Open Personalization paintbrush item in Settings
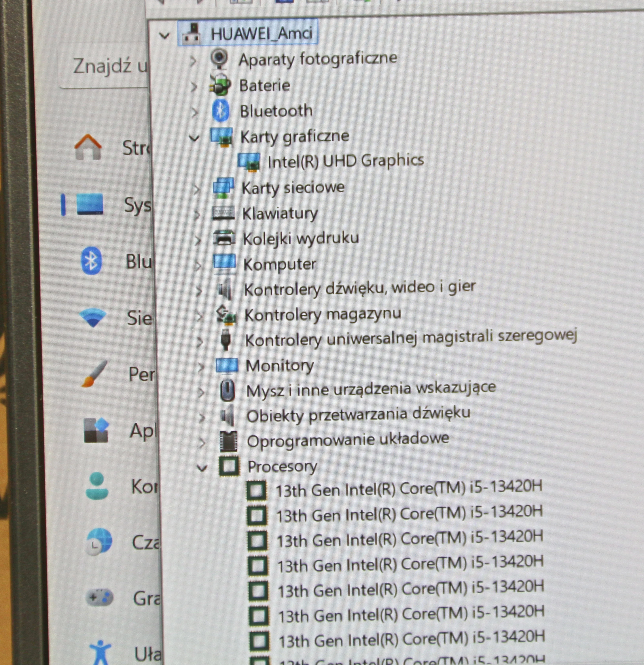The height and width of the screenshot is (665, 644). (x=94, y=373)
